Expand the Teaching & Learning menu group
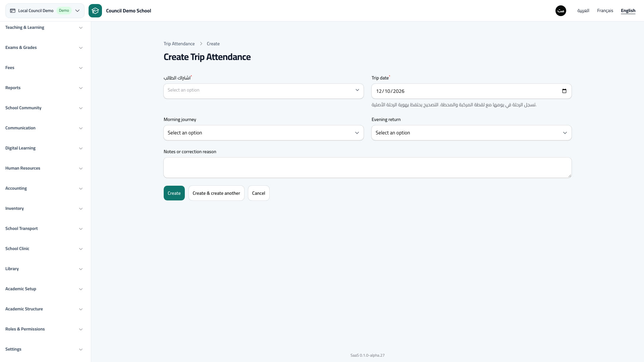This screenshot has width=644, height=362. click(x=44, y=27)
